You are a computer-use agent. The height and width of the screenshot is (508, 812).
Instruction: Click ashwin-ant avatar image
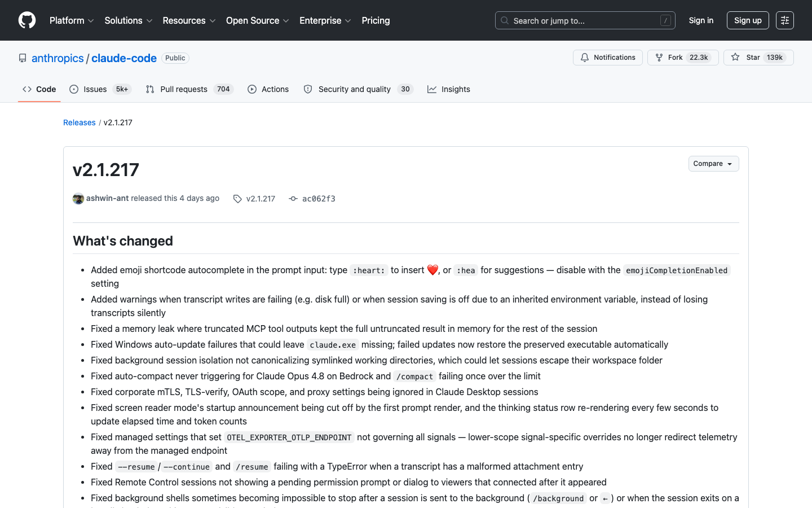(78, 199)
